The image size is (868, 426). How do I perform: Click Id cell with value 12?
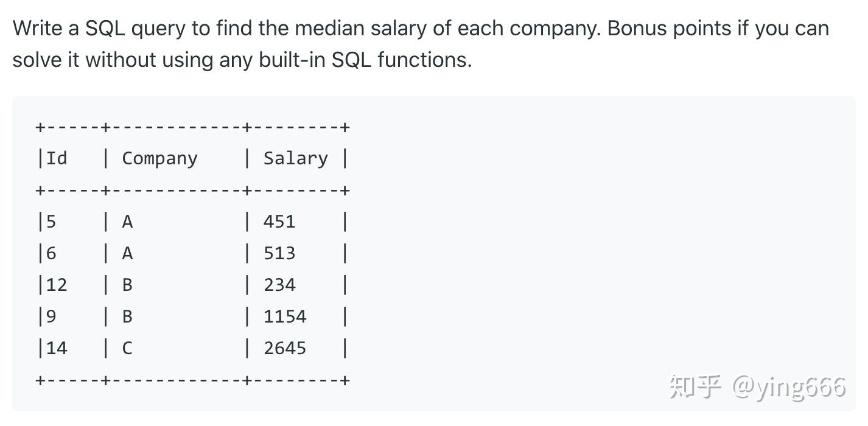click(57, 285)
